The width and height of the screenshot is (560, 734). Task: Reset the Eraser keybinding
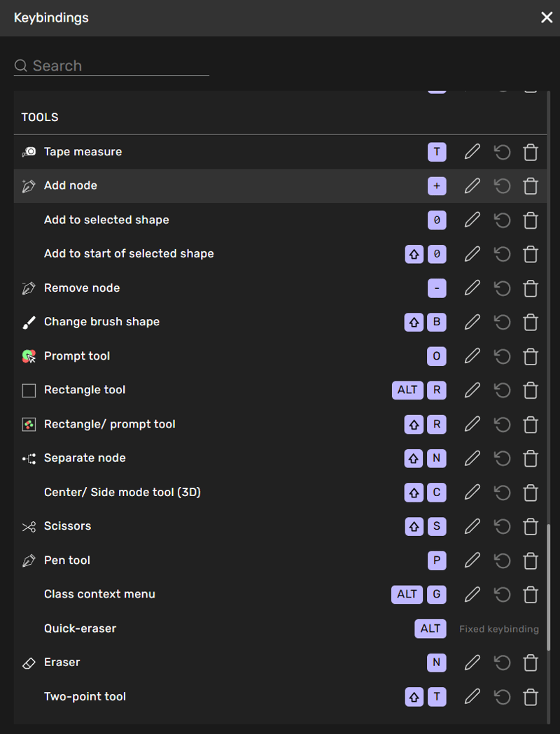(x=502, y=663)
